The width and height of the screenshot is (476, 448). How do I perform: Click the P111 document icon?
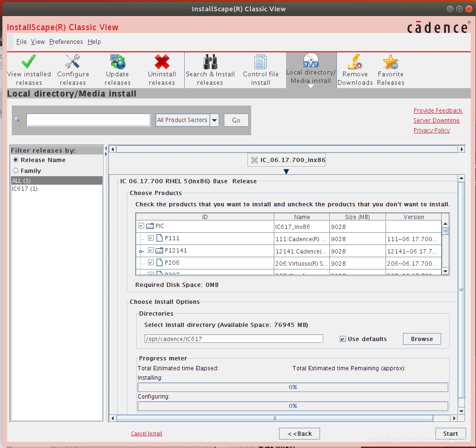click(160, 238)
